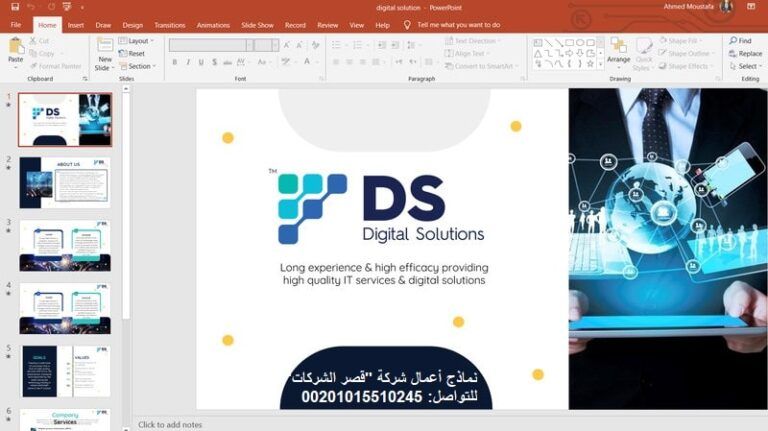Toggle Italic formatting
The image size is (768, 431).
click(188, 62)
